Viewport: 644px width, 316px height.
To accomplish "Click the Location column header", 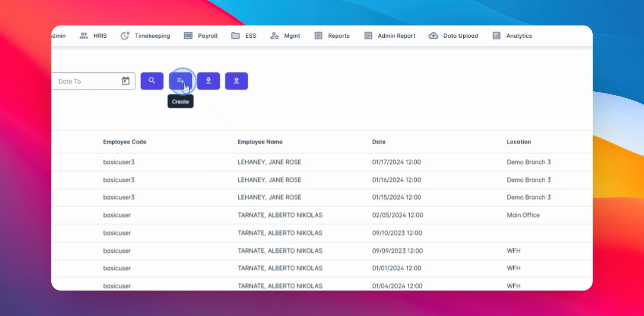I will [519, 142].
